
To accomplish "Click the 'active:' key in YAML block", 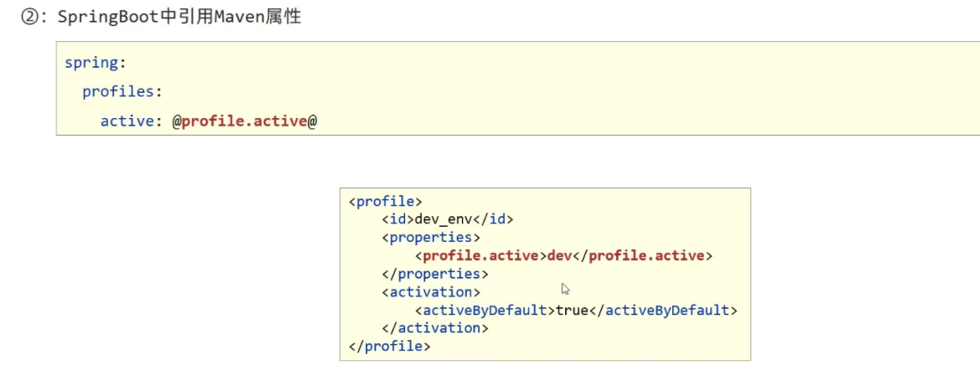I will pyautogui.click(x=132, y=121).
